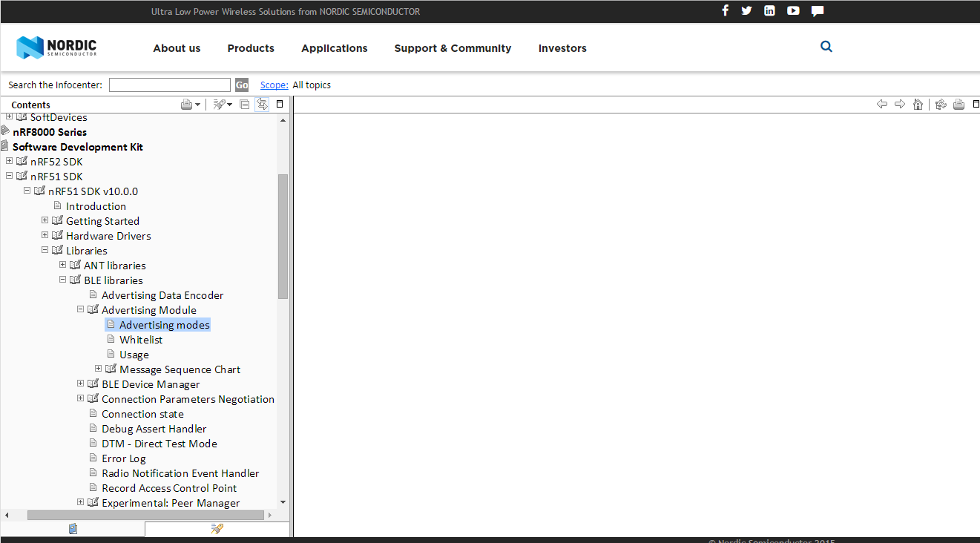
Task: Collapse all tree items in Contents
Action: pyautogui.click(x=245, y=105)
